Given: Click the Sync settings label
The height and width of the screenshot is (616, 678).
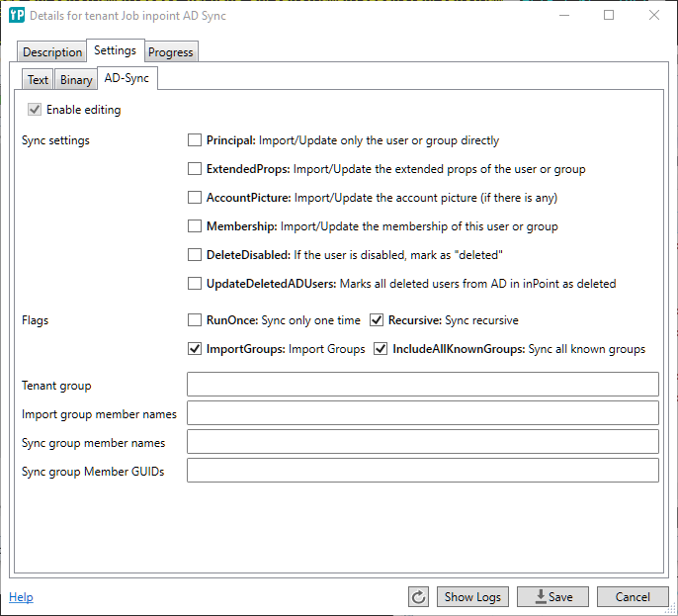Looking at the screenshot, I should coord(55,140).
